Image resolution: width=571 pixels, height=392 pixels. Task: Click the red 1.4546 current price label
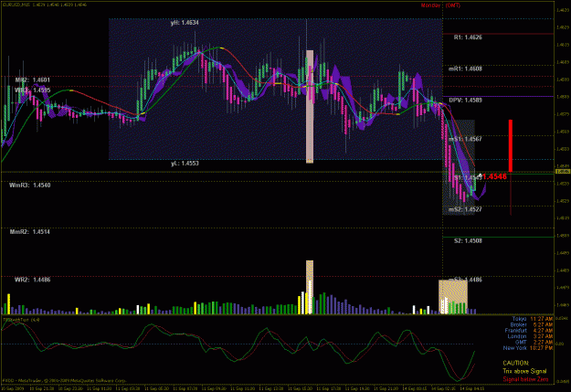tap(494, 176)
